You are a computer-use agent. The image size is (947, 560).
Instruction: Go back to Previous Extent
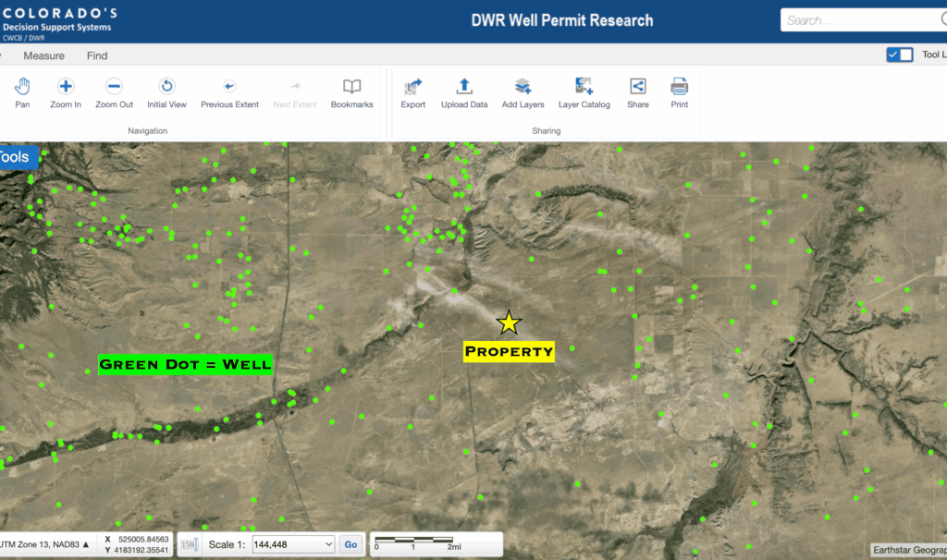coord(229,87)
